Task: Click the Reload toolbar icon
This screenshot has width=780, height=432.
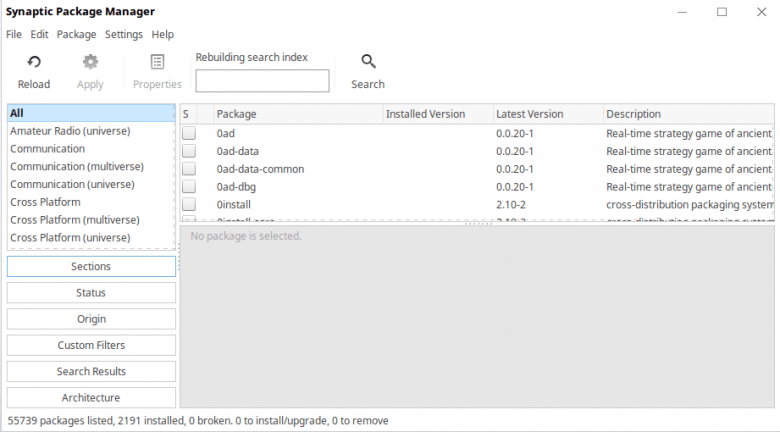Action: click(33, 62)
